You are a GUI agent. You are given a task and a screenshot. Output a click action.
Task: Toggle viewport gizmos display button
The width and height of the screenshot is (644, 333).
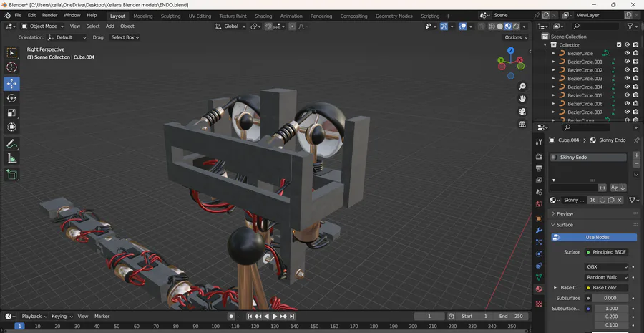[x=444, y=26]
